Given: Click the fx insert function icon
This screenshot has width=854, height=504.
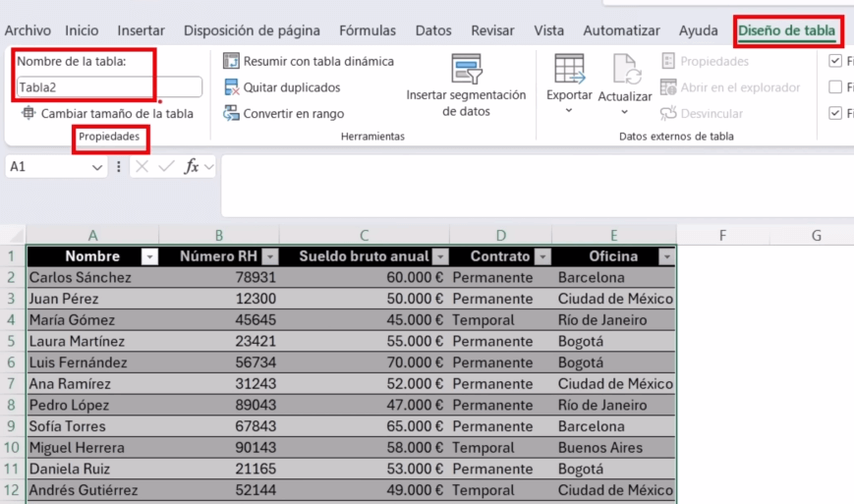Looking at the screenshot, I should pyautogui.click(x=192, y=167).
